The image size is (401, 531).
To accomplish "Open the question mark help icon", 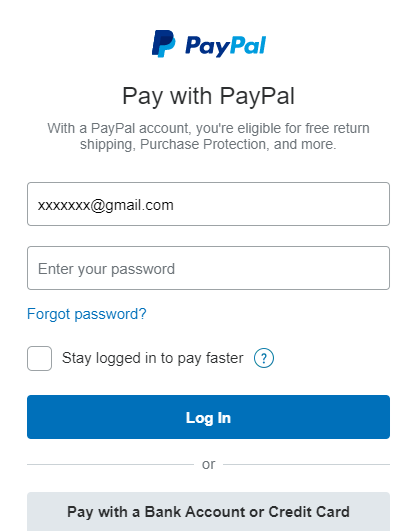I will (x=264, y=358).
